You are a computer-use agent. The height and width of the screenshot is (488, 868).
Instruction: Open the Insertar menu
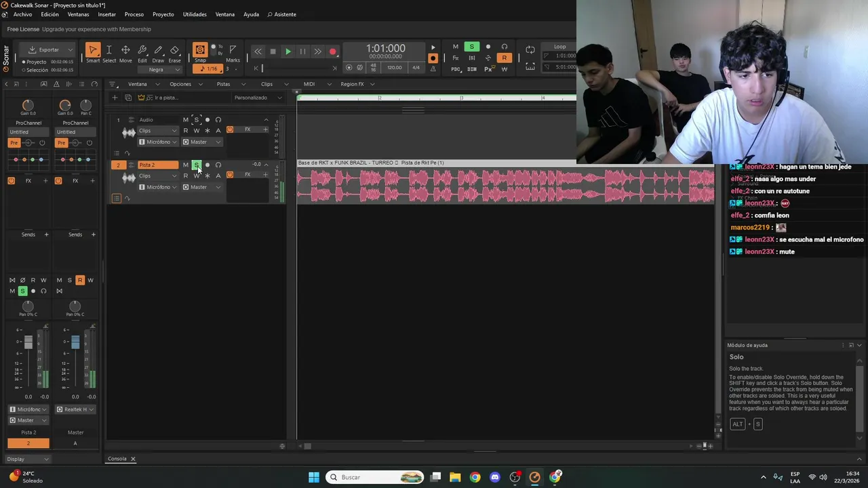(x=106, y=14)
